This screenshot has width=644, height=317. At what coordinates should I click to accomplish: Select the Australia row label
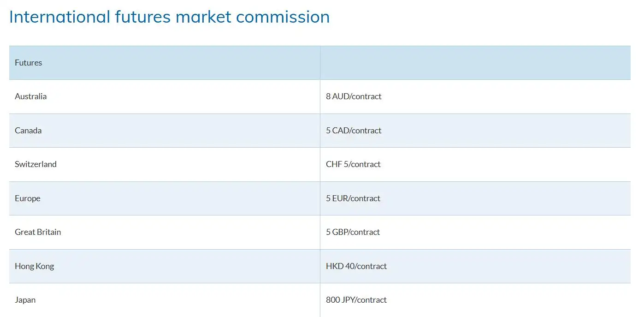click(31, 96)
